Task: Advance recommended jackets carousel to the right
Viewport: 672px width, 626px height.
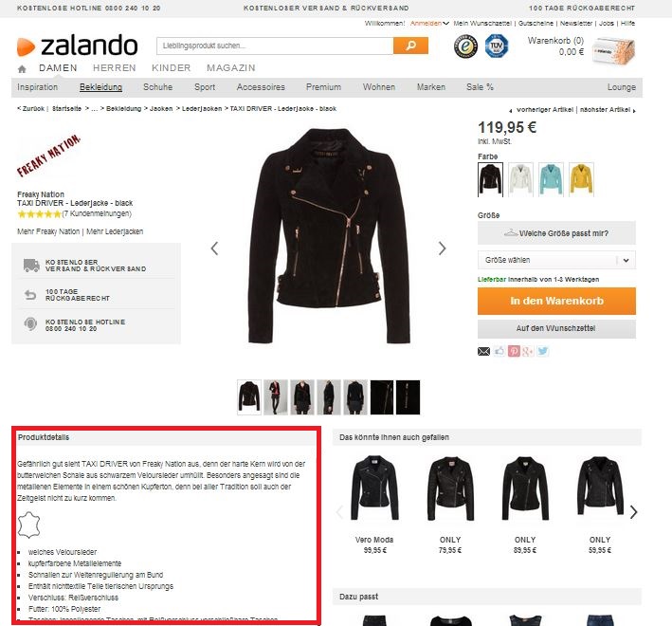Action: tap(633, 511)
